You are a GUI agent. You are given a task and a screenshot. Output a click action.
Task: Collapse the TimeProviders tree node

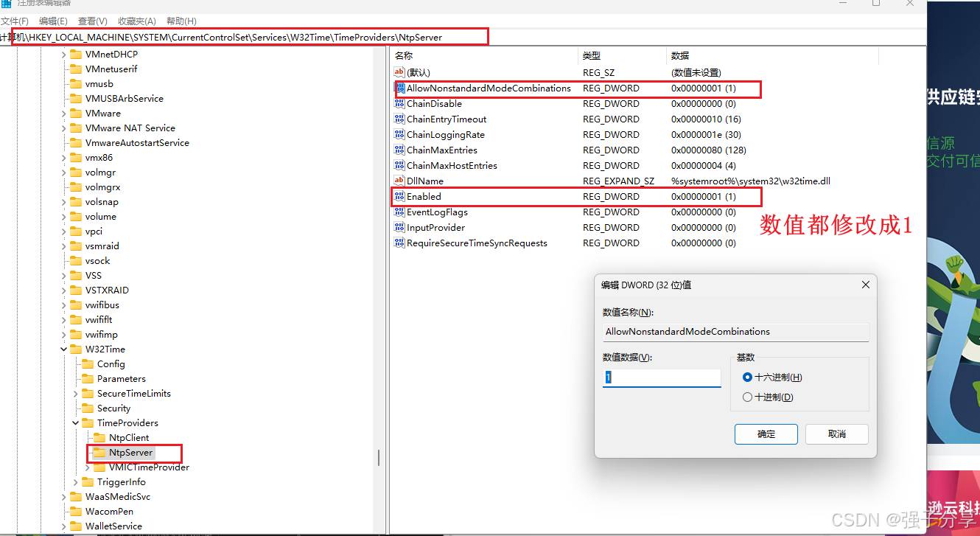[x=76, y=422]
